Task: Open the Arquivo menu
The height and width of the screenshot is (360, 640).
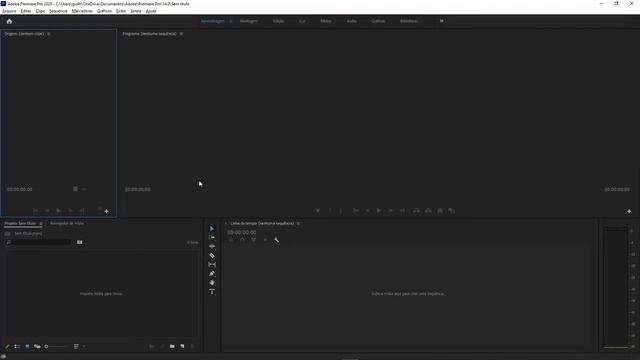Action: [9, 11]
